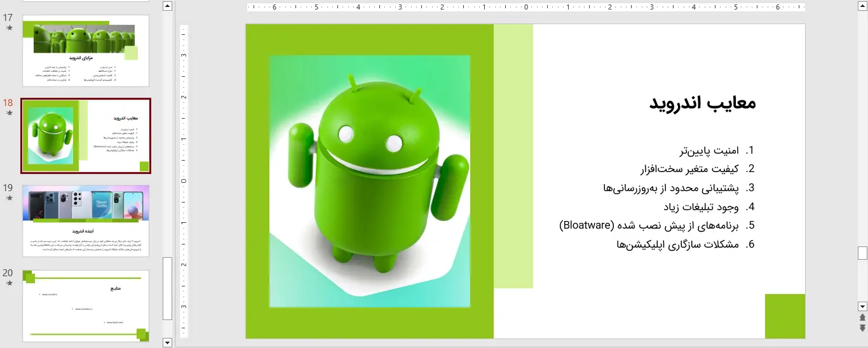Open slide 20 thumbnail titled منابع

pyautogui.click(x=86, y=306)
